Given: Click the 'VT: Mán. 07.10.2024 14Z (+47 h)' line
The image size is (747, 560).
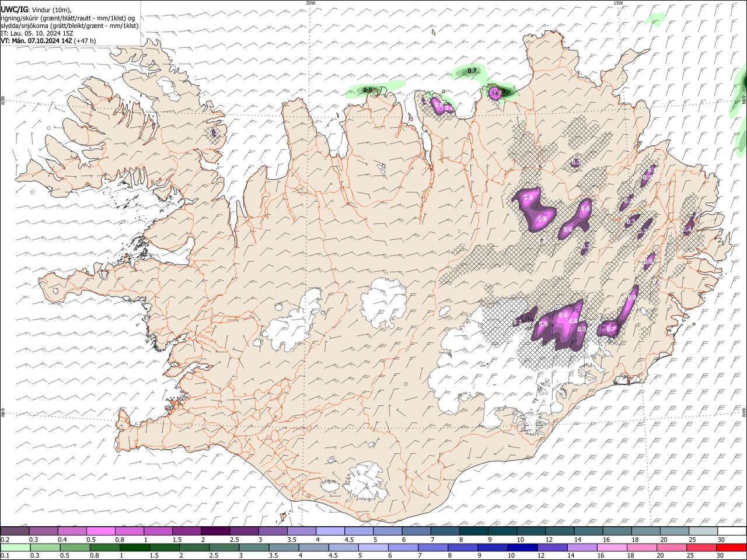Looking at the screenshot, I should pyautogui.click(x=48, y=41).
